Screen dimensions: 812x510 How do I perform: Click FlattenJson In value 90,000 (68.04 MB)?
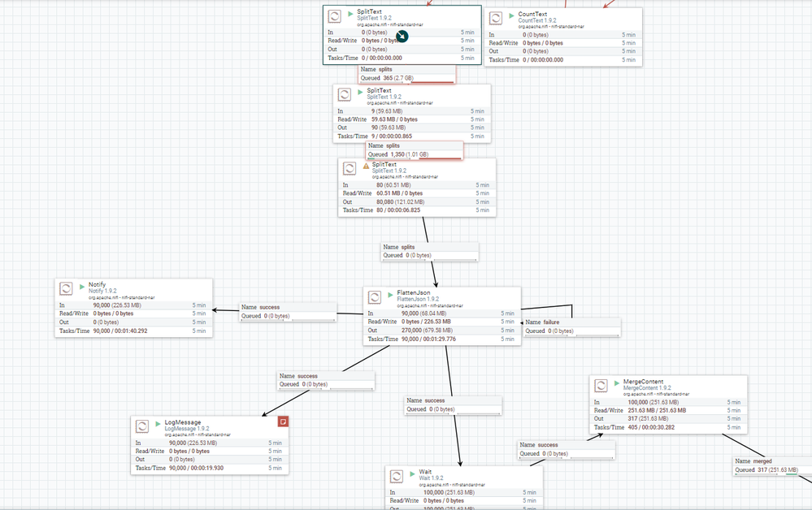coord(424,313)
